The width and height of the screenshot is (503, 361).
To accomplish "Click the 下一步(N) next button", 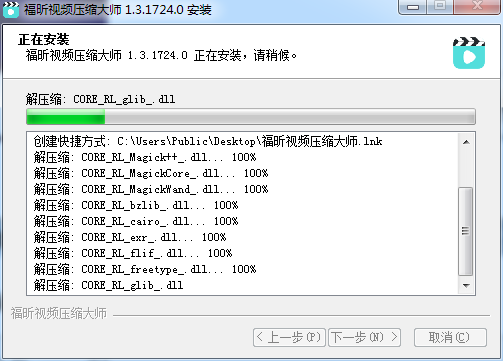I will tap(365, 337).
